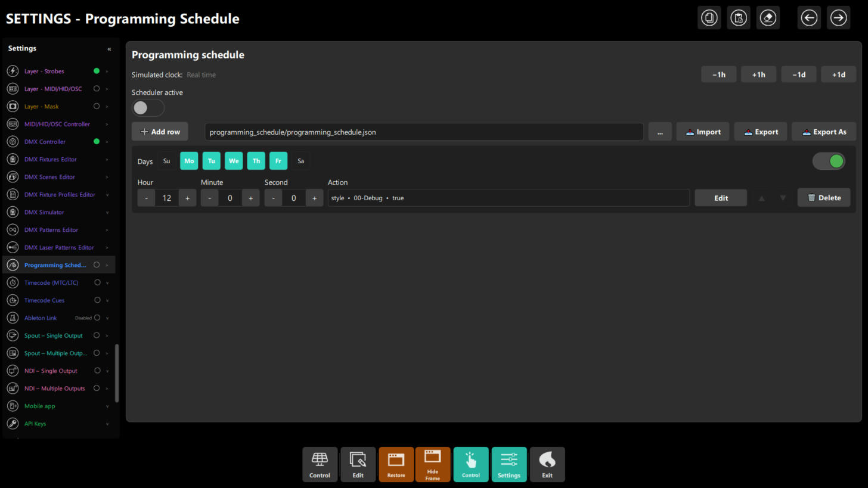The image size is (868, 488).
Task: Click the Timecode Cues icon
Action: [13, 300]
